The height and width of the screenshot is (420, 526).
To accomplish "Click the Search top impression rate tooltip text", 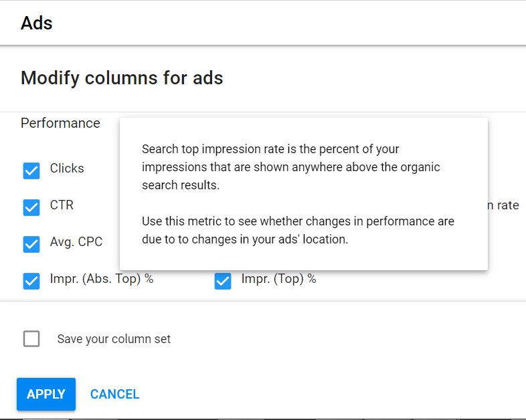I will coord(291,167).
